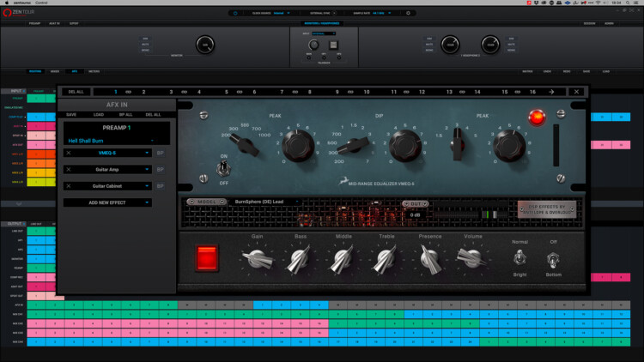Toggle the red amp power switch
The height and width of the screenshot is (362, 644).
[x=207, y=258]
